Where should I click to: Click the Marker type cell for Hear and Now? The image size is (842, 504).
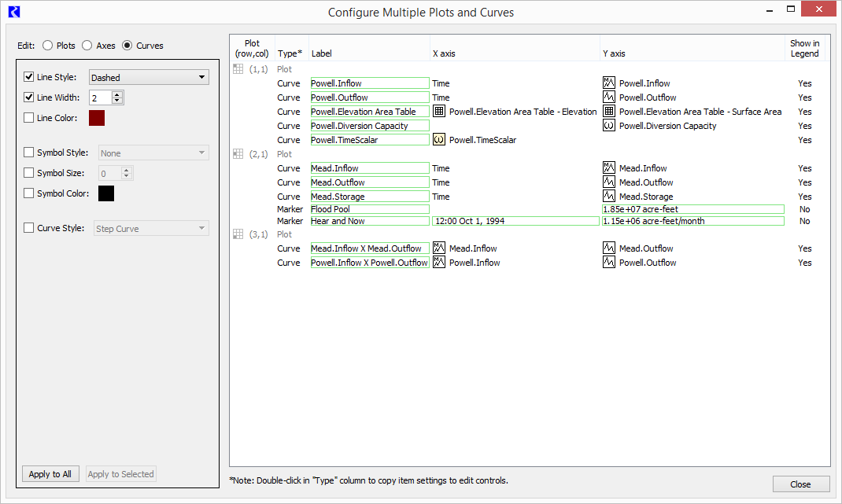point(290,221)
